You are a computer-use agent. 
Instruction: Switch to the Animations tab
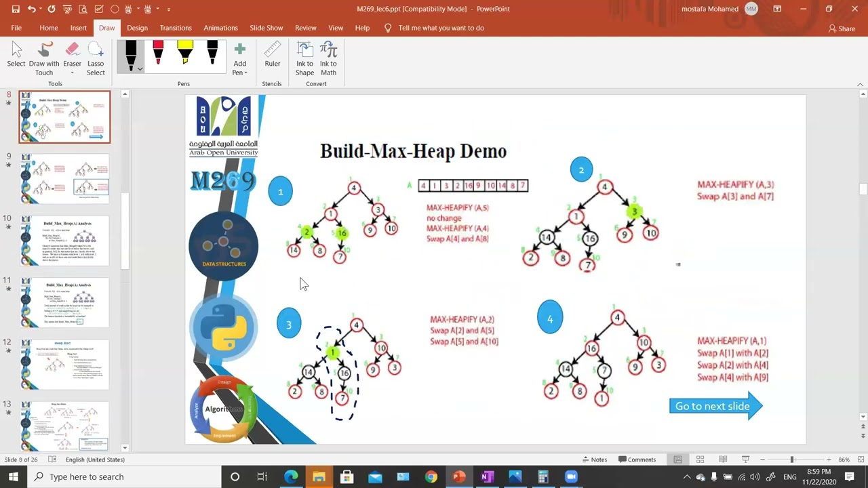(x=220, y=28)
